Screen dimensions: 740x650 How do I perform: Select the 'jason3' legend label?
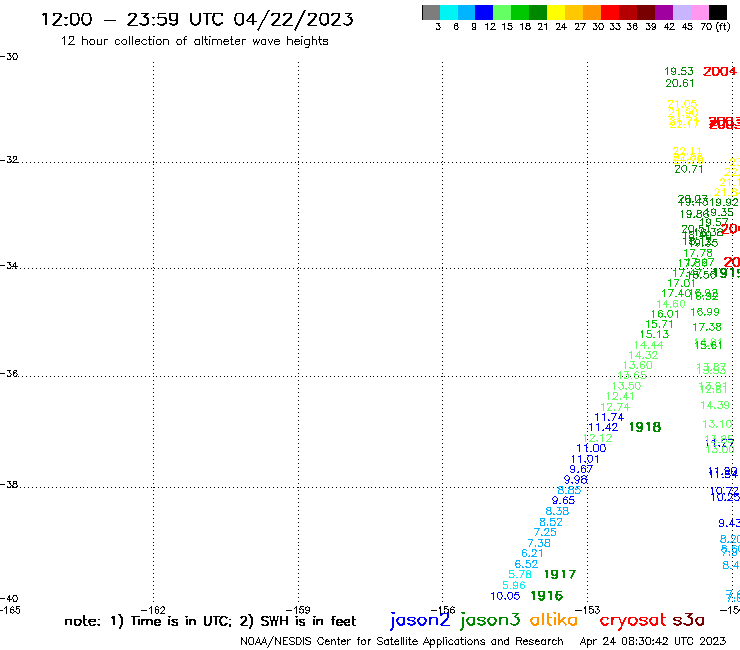click(x=490, y=620)
